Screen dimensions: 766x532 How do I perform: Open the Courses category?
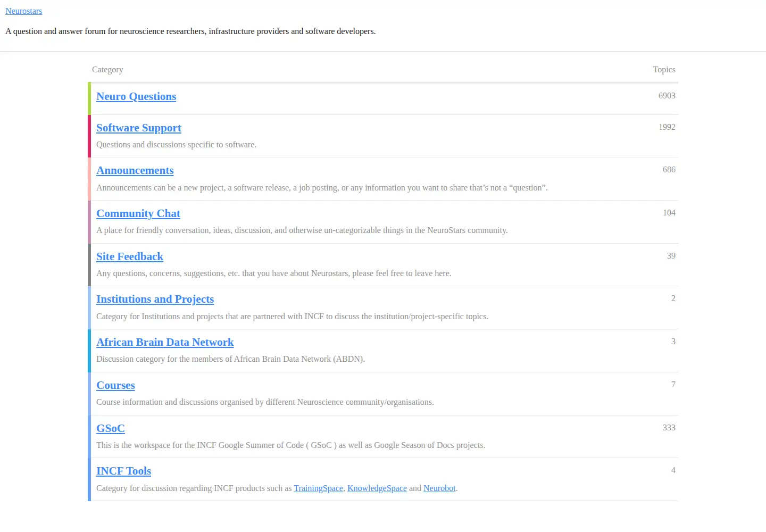pyautogui.click(x=115, y=385)
